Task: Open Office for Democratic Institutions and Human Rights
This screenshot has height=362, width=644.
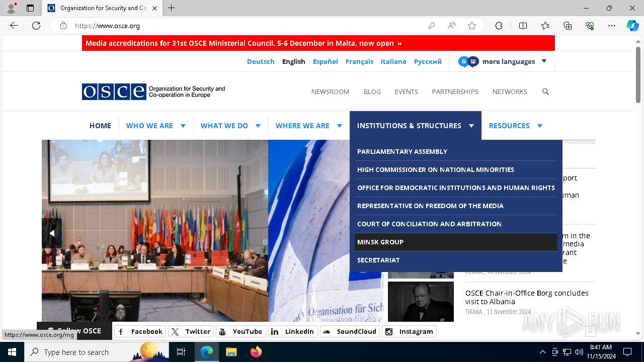Action: tap(456, 188)
